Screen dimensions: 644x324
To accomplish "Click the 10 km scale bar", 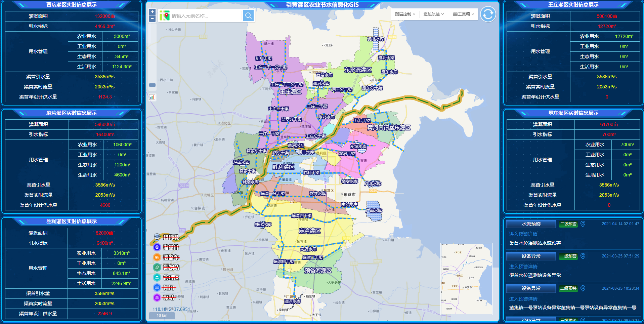I will tap(162, 316).
